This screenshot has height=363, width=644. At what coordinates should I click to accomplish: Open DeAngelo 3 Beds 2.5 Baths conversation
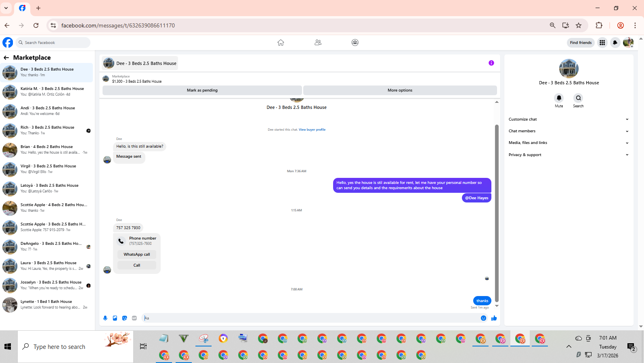click(x=47, y=246)
